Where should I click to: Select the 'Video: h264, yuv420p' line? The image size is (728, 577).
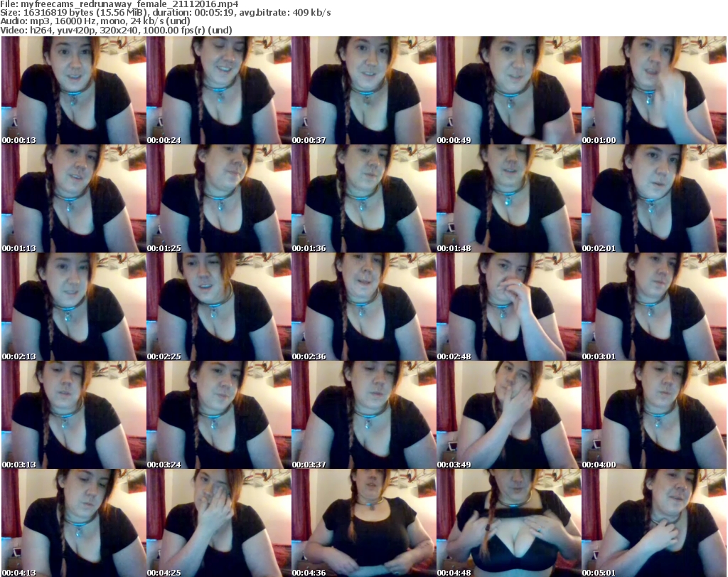pos(116,30)
